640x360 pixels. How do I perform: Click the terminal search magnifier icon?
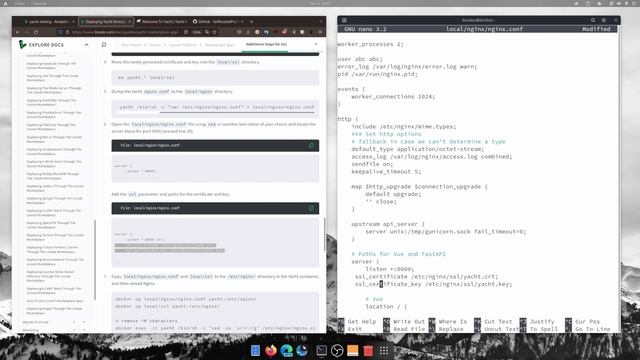(x=593, y=20)
